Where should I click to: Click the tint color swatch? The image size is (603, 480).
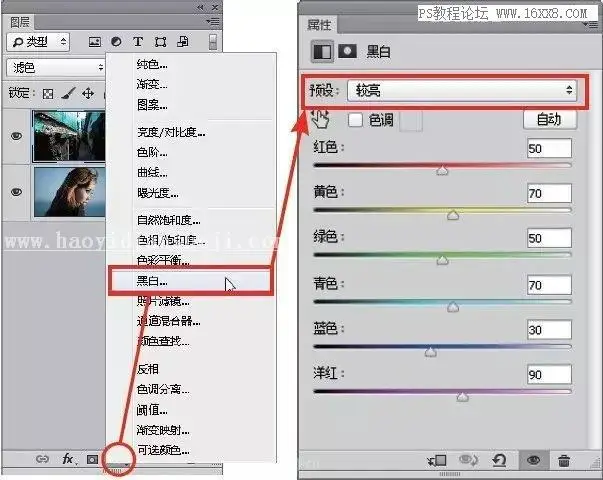tap(411, 120)
